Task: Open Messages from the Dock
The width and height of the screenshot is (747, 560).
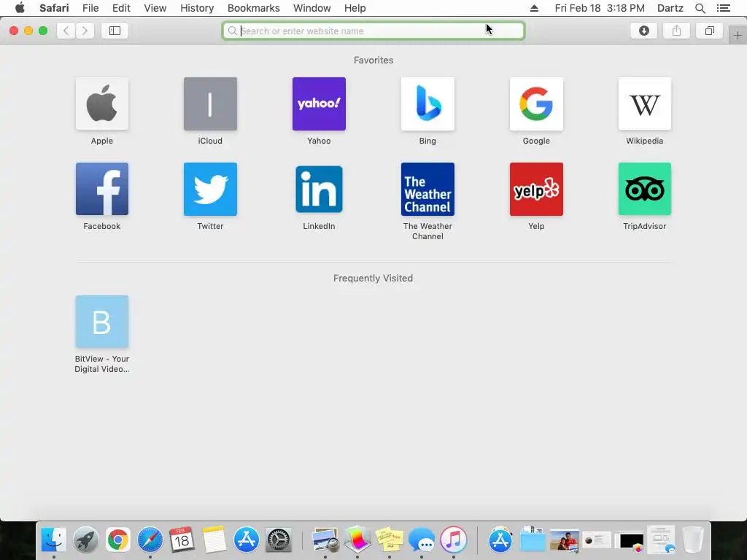Action: pyautogui.click(x=422, y=540)
